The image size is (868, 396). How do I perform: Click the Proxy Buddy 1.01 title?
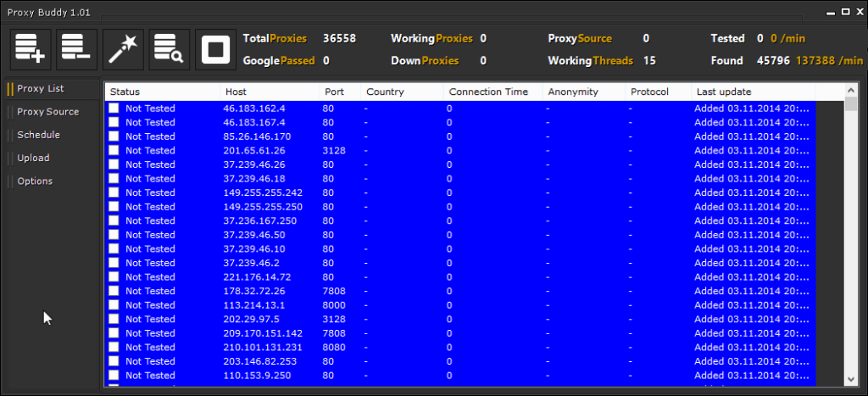tap(48, 12)
